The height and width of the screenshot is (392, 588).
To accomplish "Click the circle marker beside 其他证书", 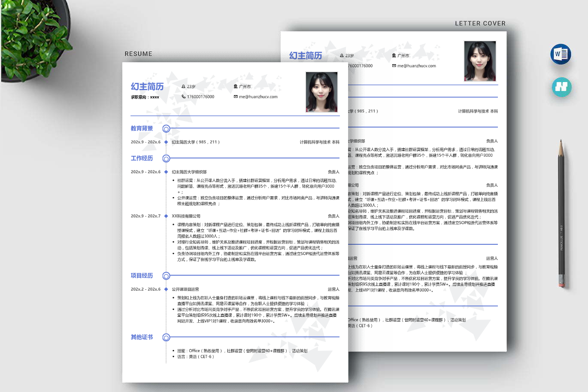I will (x=166, y=337).
